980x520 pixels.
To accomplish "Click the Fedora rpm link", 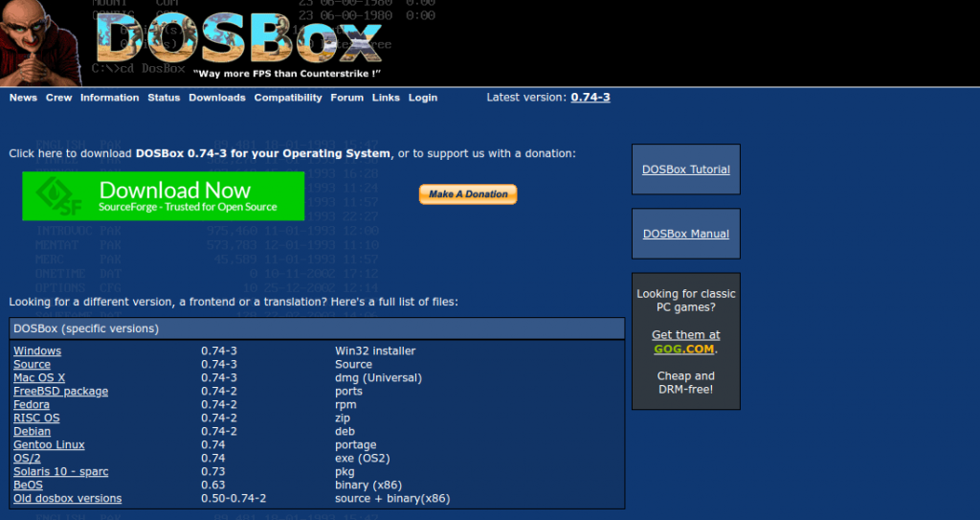I will [x=32, y=405].
